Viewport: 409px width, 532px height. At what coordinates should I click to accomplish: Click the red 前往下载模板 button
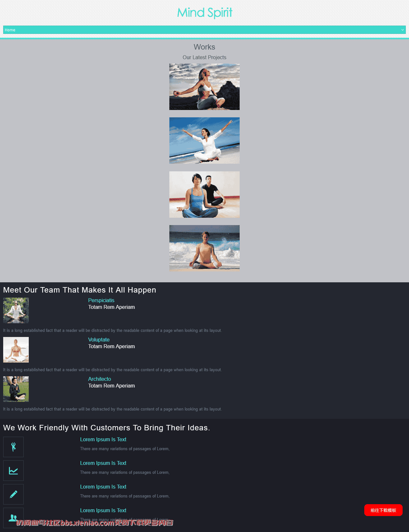(383, 510)
